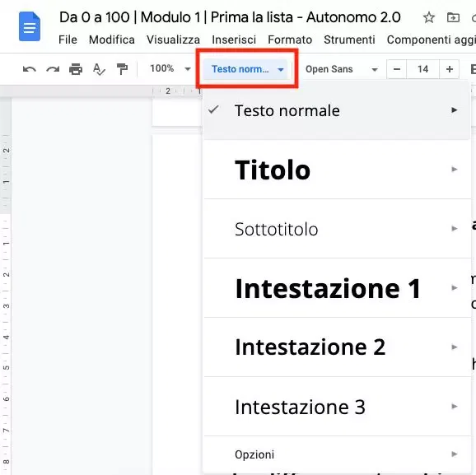This screenshot has width=476, height=475.
Task: Edit the font size field showing 14
Action: coord(422,69)
